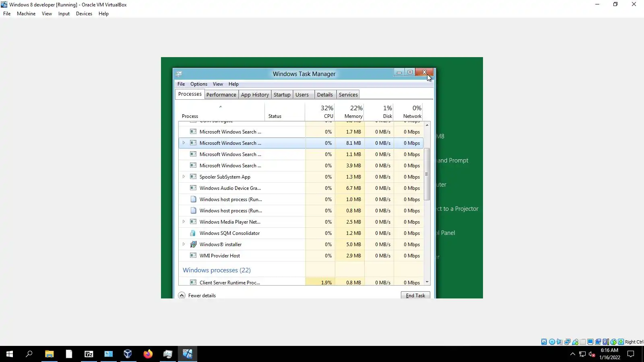Click the Windows installer process icon
The image size is (644, 362).
point(193,245)
